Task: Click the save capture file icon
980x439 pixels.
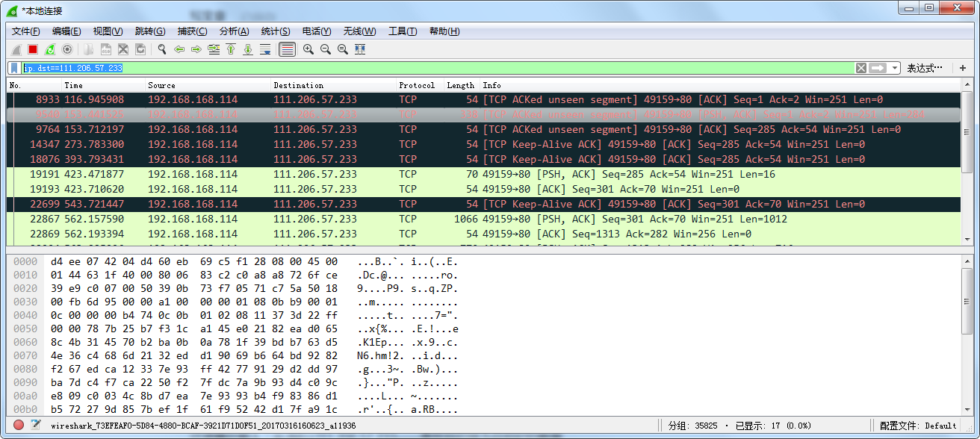Action: [106, 49]
